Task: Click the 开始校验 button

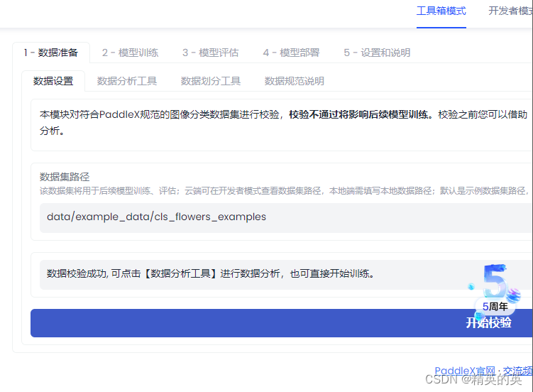Action: tap(282, 323)
